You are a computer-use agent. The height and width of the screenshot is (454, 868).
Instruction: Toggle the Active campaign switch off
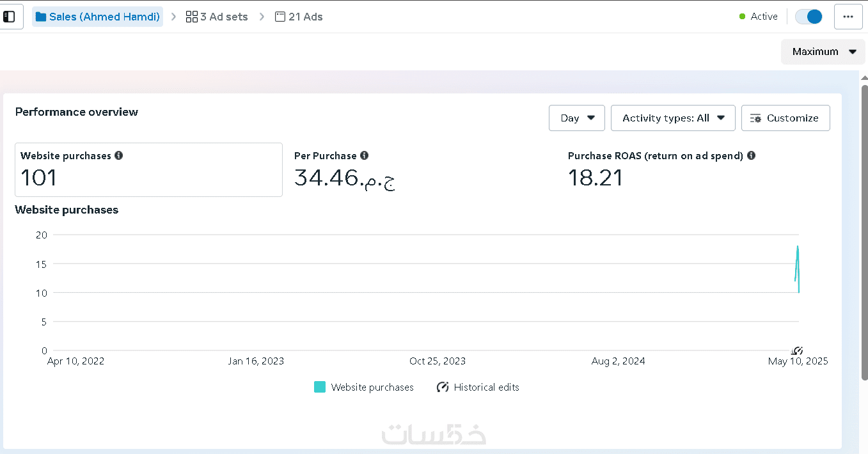pos(809,17)
